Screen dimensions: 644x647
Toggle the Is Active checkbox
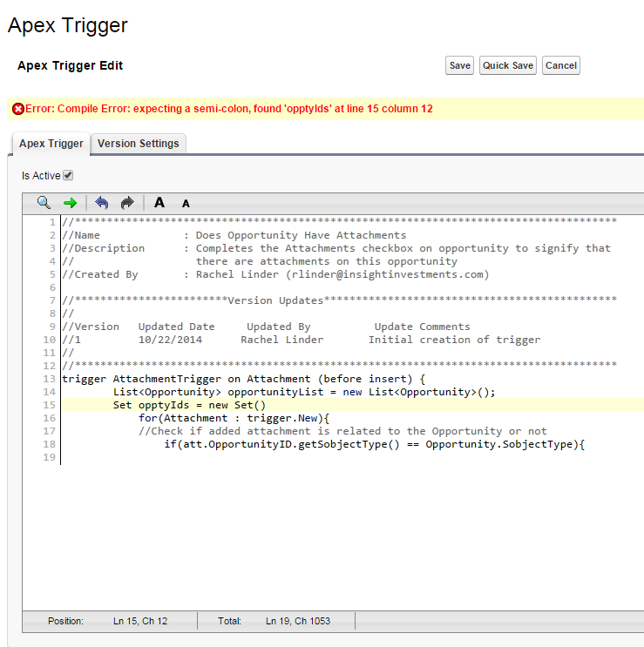[69, 175]
